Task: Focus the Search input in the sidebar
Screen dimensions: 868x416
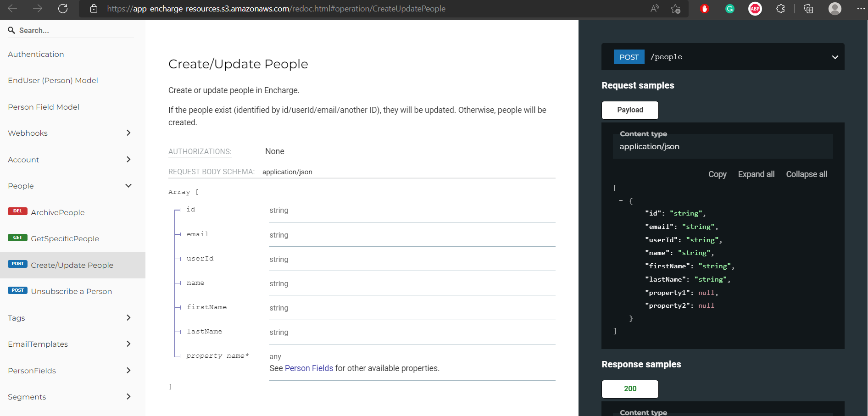Action: pos(73,30)
